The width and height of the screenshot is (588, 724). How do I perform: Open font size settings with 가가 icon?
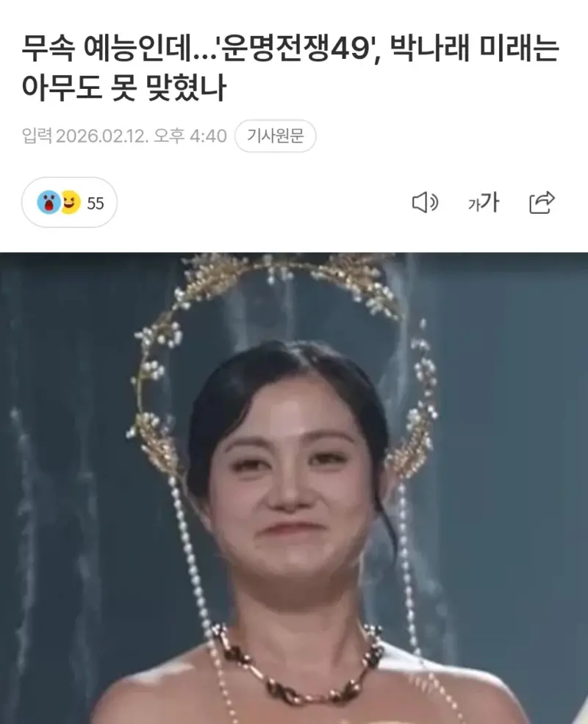[x=483, y=203]
